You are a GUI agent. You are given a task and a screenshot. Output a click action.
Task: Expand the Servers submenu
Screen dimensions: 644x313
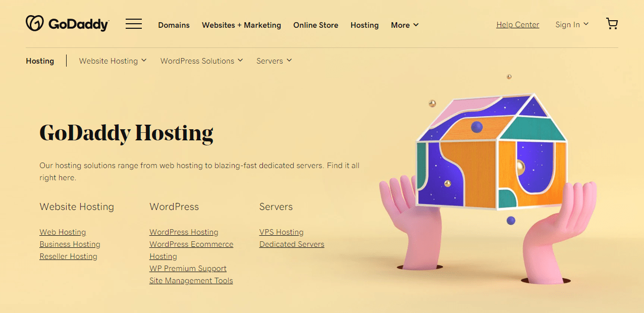tap(274, 61)
